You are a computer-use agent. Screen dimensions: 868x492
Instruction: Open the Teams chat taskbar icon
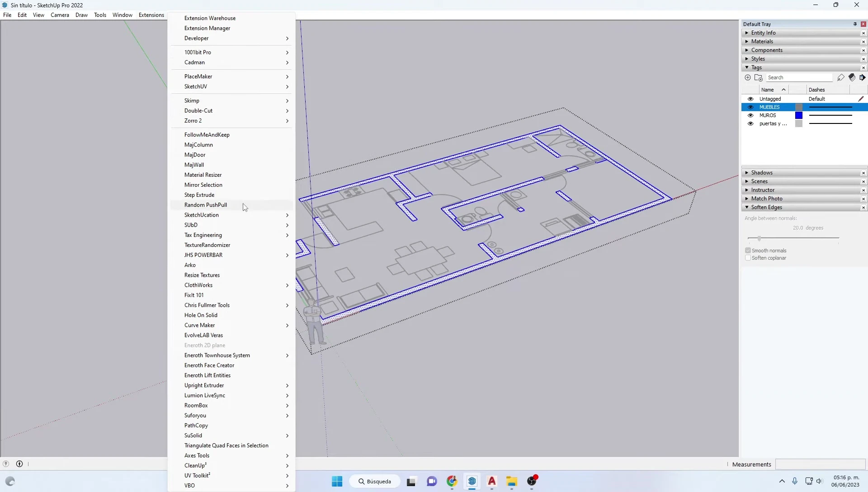click(432, 482)
